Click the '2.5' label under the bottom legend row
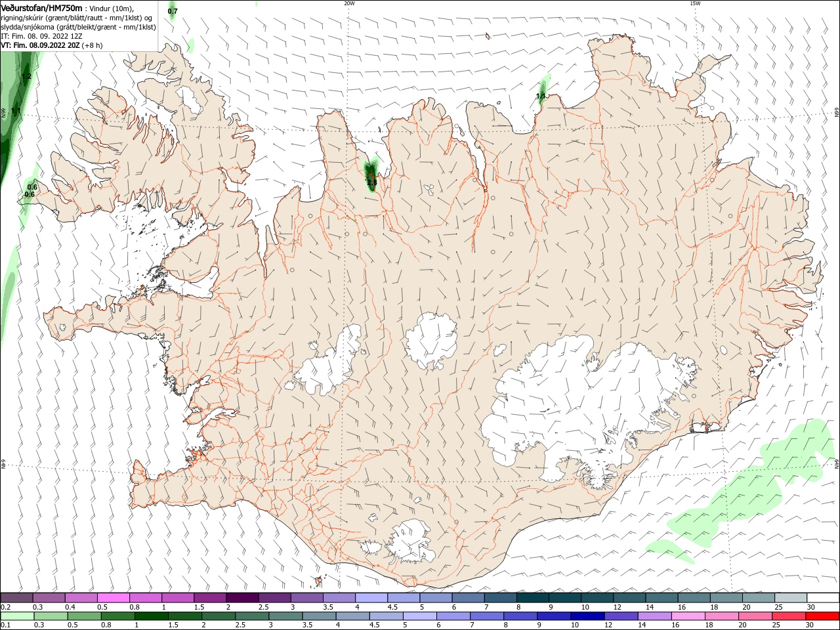 point(240,625)
